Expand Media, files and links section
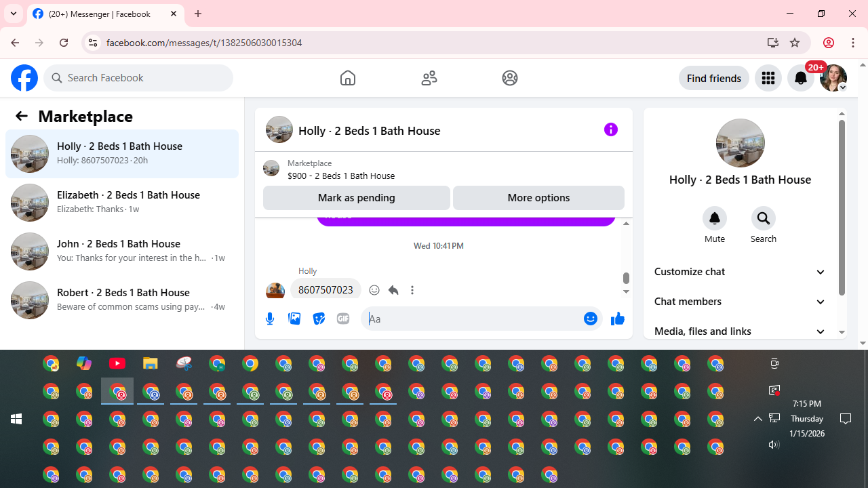Image resolution: width=868 pixels, height=488 pixels. pyautogui.click(x=740, y=331)
